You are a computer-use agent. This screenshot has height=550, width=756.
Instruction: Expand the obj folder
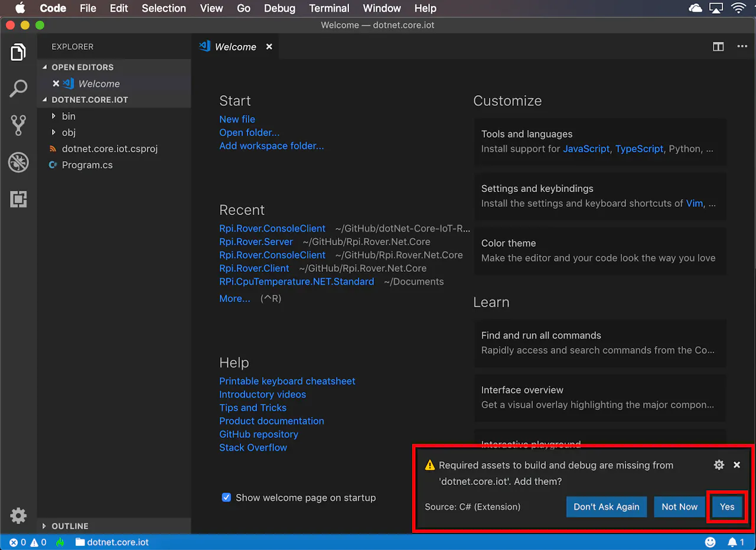pyautogui.click(x=69, y=132)
